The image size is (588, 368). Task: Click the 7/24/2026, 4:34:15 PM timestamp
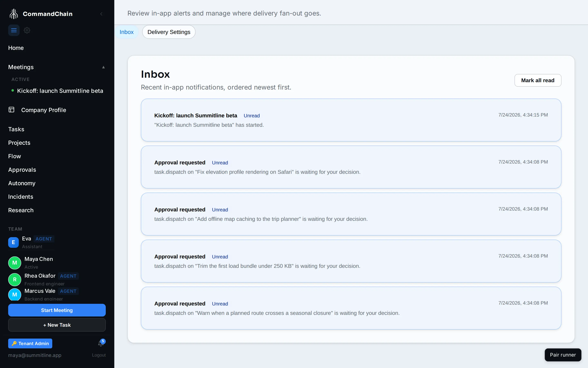pos(523,115)
